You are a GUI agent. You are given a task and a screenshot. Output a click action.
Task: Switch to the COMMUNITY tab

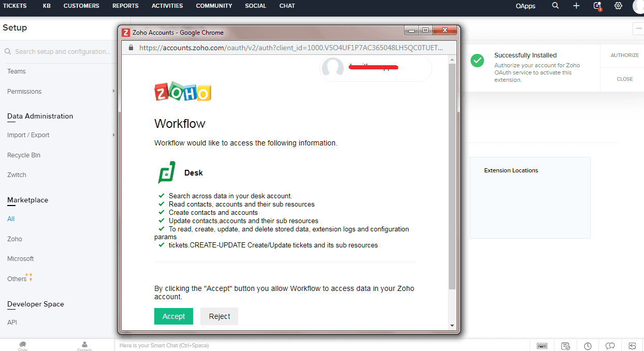tap(214, 6)
